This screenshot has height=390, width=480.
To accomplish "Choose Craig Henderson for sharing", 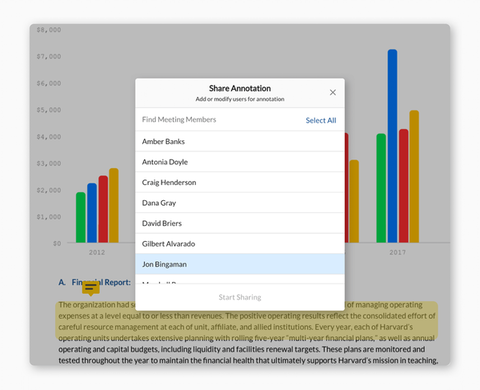I will tap(240, 182).
